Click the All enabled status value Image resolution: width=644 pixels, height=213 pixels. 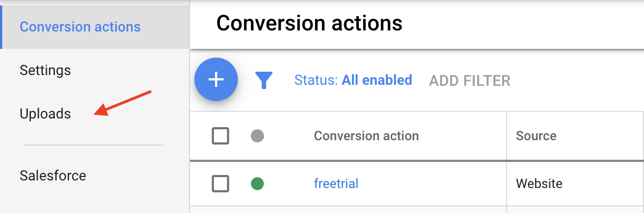point(377,80)
